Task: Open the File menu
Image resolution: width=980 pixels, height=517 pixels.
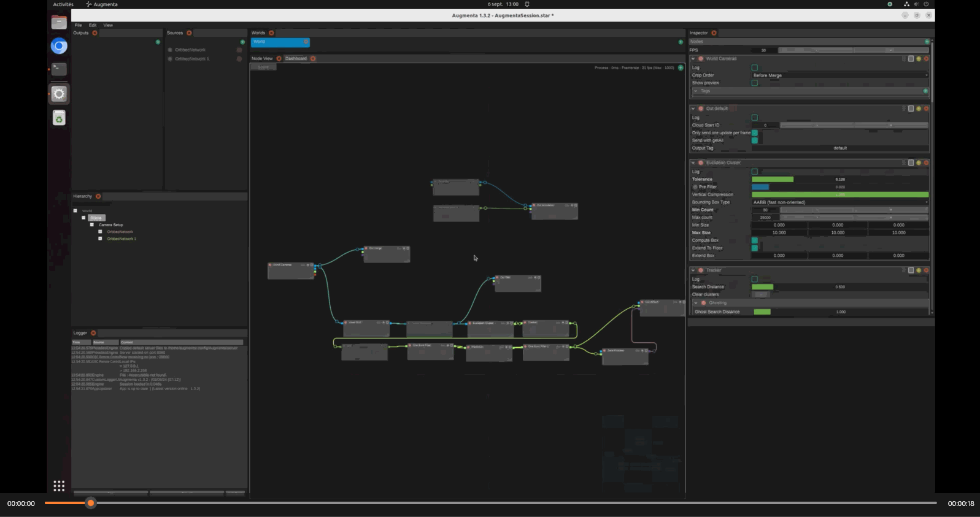Action: (x=78, y=25)
